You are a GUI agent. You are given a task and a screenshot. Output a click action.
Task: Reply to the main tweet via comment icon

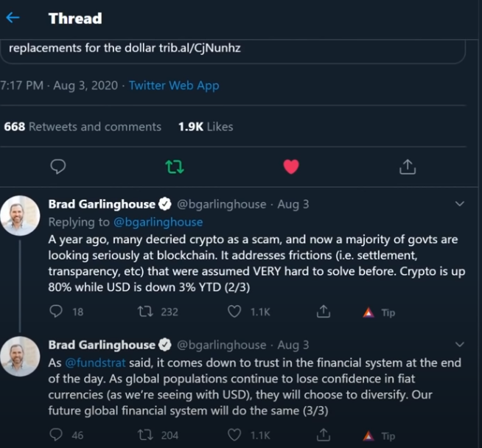tap(57, 167)
